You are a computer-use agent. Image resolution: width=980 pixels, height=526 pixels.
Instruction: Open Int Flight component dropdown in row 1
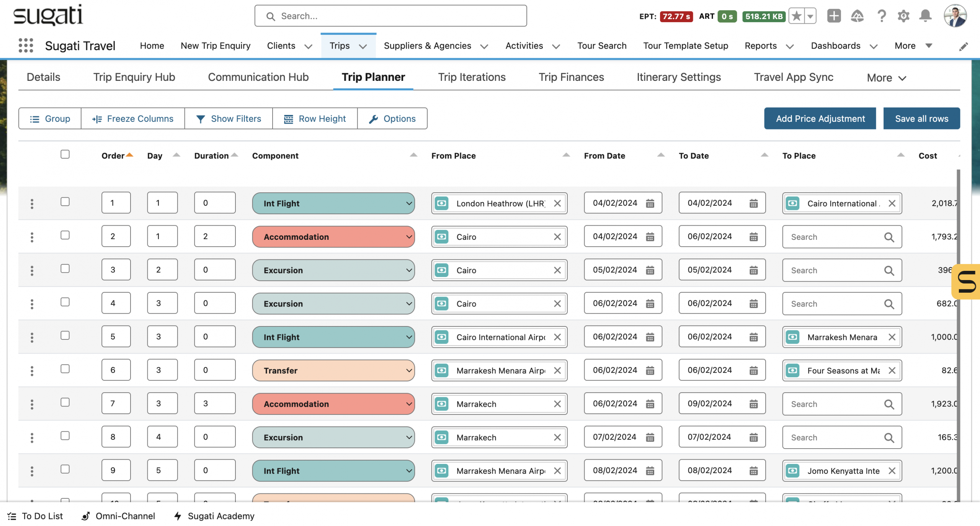(x=333, y=203)
